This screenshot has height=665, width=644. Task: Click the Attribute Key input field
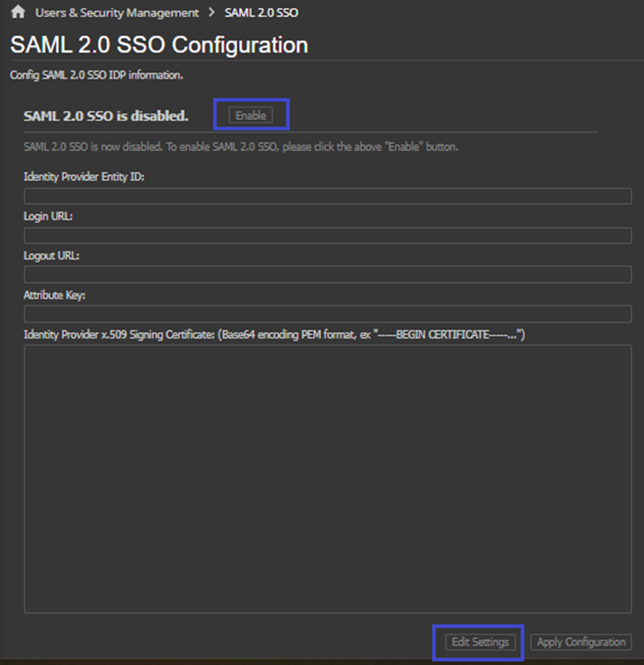coord(328,314)
